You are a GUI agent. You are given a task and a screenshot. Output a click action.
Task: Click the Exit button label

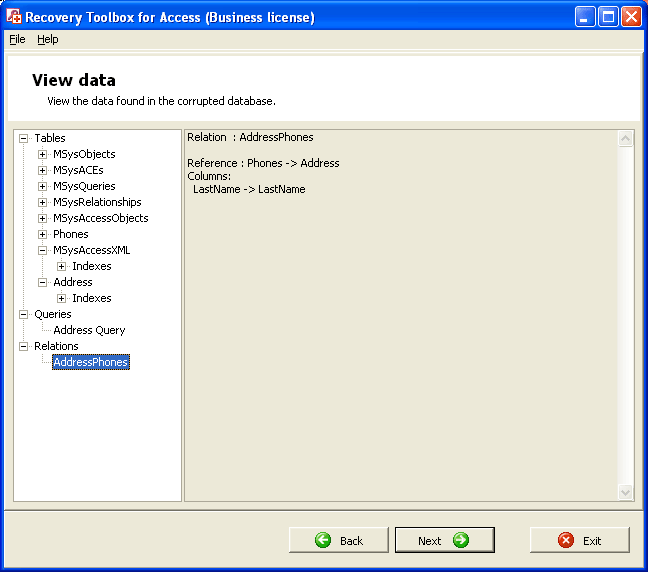592,541
